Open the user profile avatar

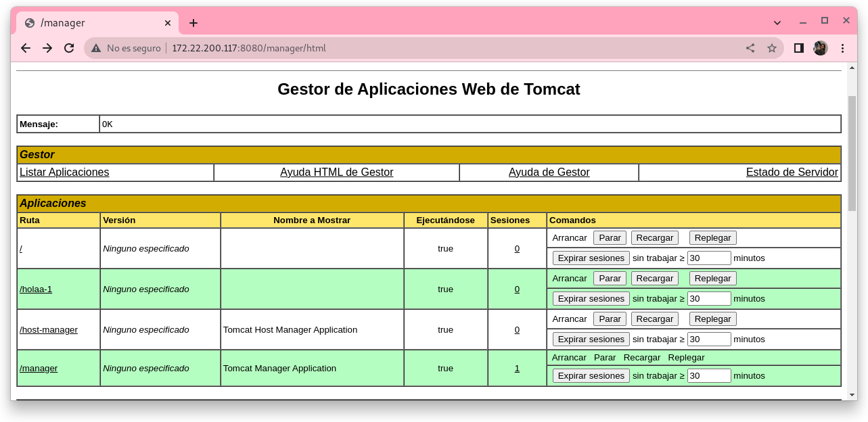(x=821, y=48)
